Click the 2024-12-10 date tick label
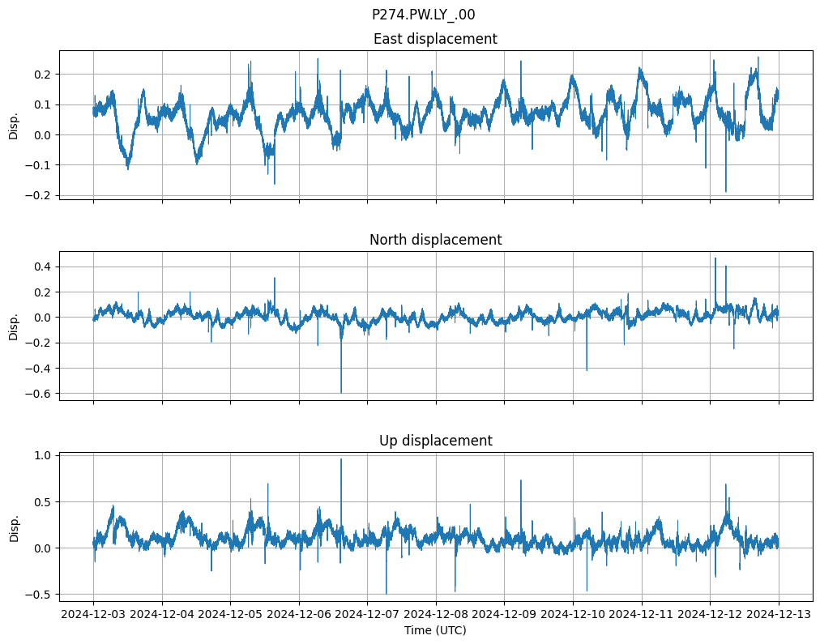This screenshot has width=820, height=644. [574, 615]
